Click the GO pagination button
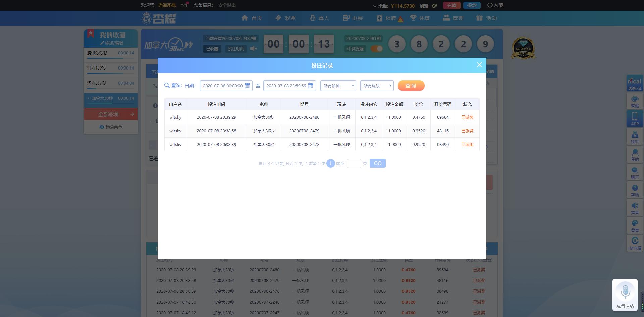Screen dimensions: 644x317 tap(378, 163)
